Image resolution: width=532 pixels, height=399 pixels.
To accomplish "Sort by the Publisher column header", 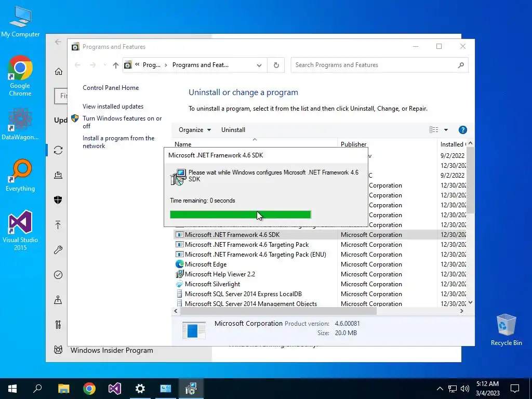I will [387, 144].
